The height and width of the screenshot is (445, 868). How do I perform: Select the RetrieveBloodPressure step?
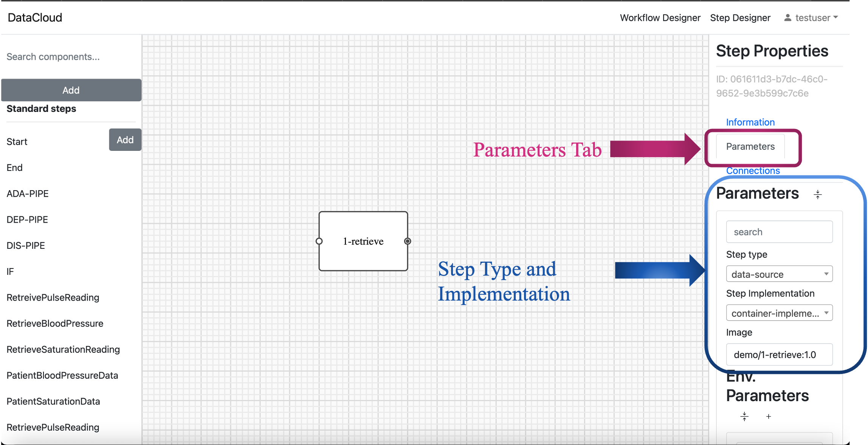click(x=55, y=324)
